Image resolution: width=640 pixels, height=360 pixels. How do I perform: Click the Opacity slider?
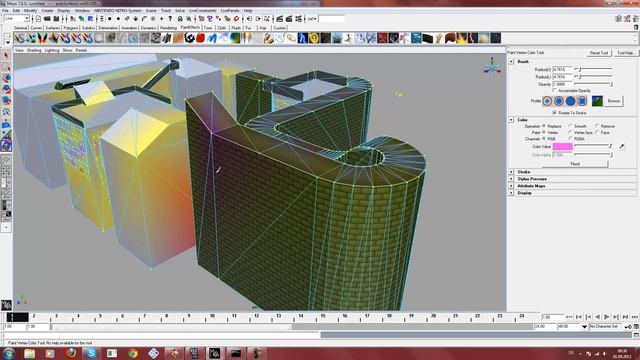(593, 84)
